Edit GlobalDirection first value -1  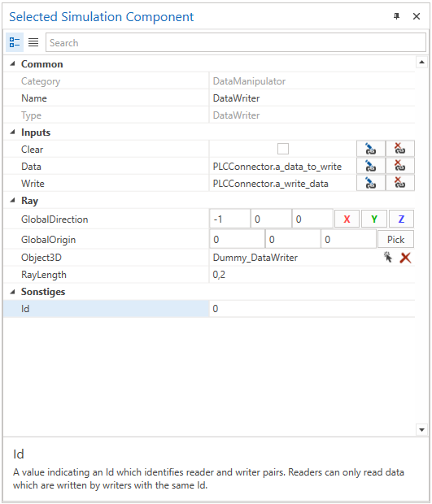point(229,219)
